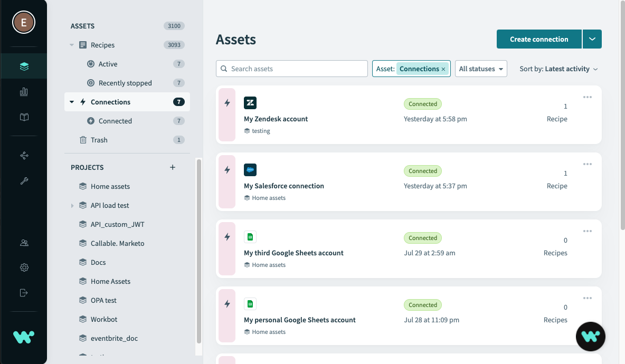Image resolution: width=625 pixels, height=364 pixels.
Task: Click the Create connection button
Action: (x=538, y=39)
